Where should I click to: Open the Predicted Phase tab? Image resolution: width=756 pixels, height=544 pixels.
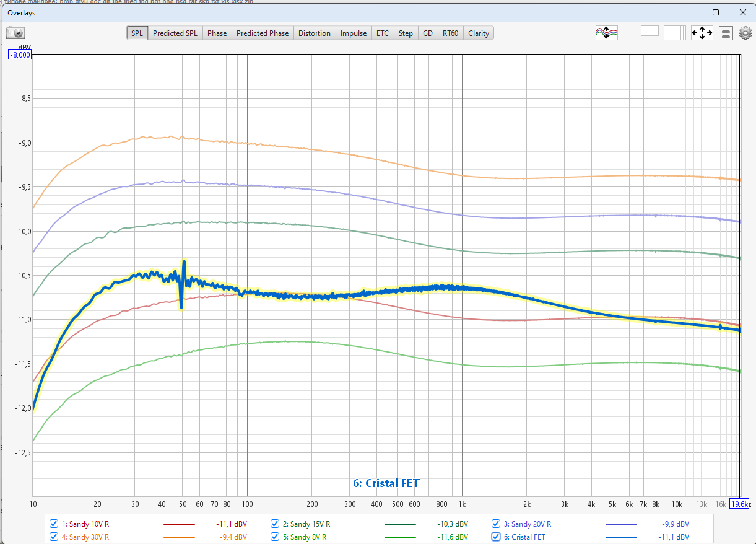263,33
